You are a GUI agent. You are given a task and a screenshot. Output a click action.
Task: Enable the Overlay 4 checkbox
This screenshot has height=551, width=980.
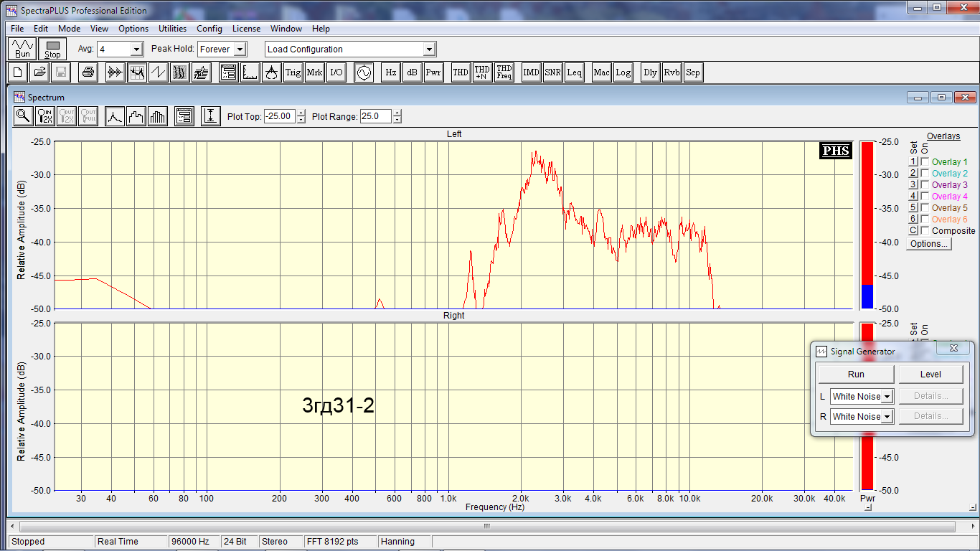925,197
